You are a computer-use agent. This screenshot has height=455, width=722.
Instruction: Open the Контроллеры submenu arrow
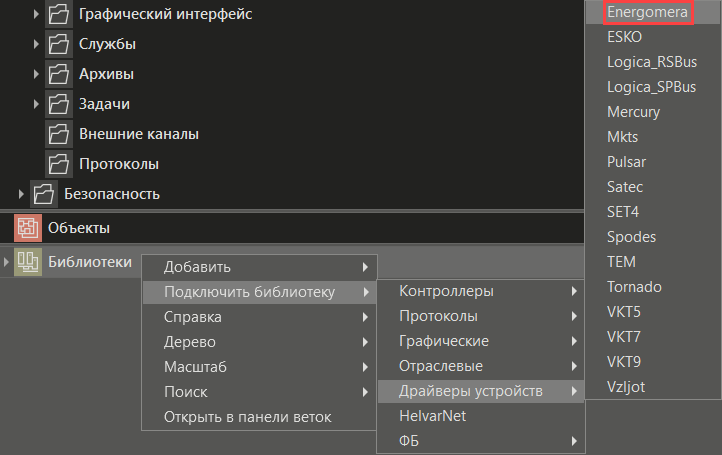click(574, 291)
